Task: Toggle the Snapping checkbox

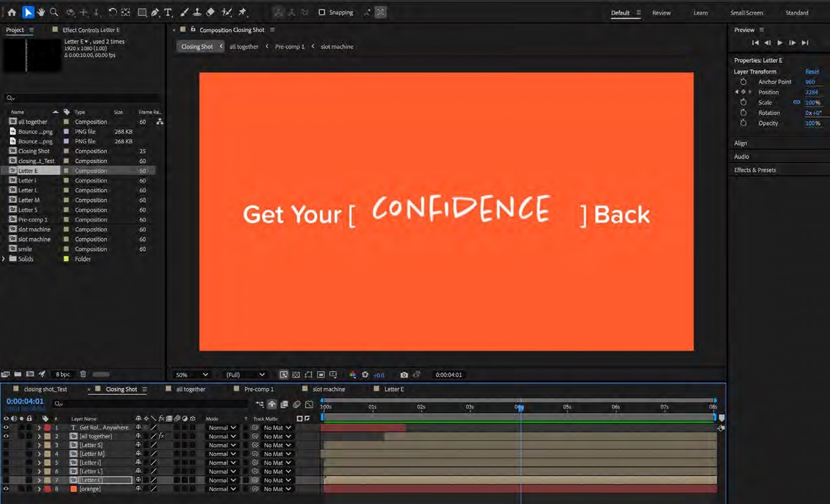Action: point(322,12)
